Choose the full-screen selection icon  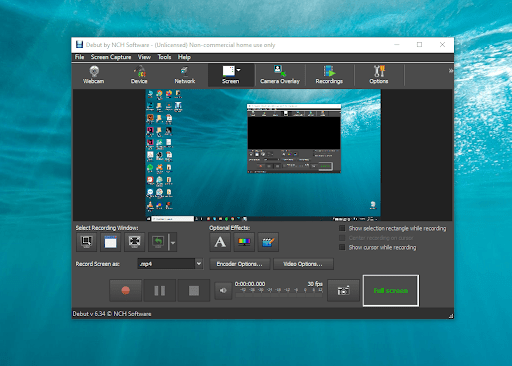134,242
